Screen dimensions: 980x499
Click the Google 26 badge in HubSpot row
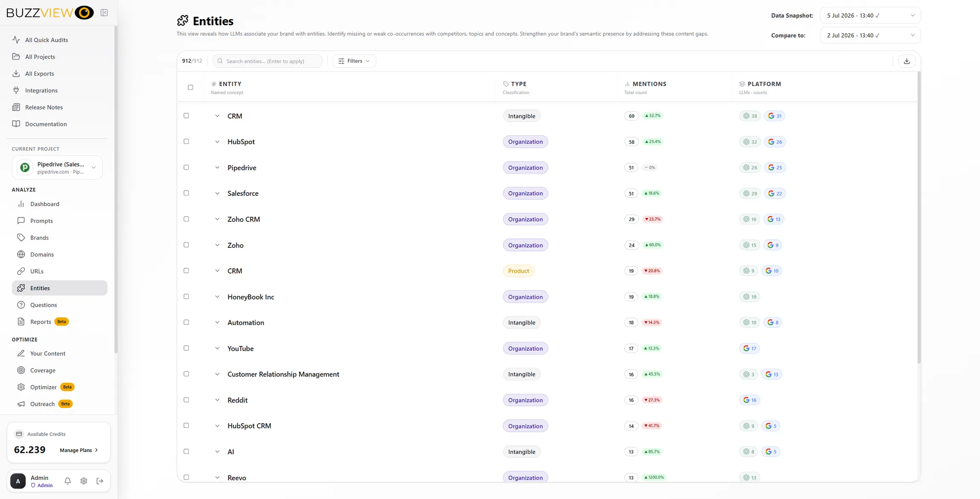(x=775, y=142)
